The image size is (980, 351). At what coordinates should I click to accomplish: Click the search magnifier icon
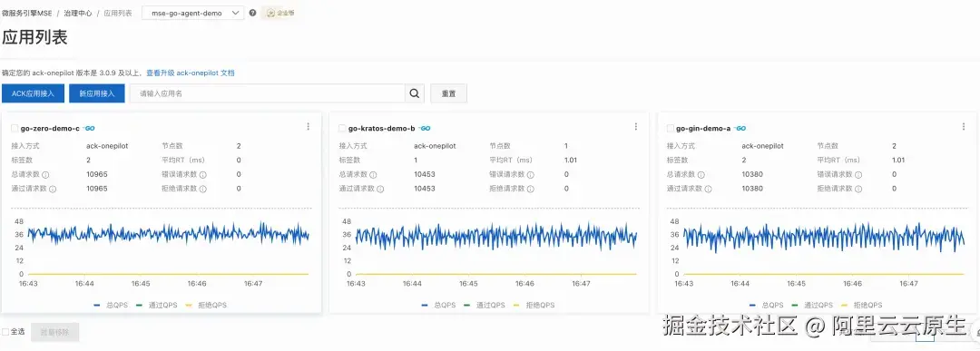(415, 93)
